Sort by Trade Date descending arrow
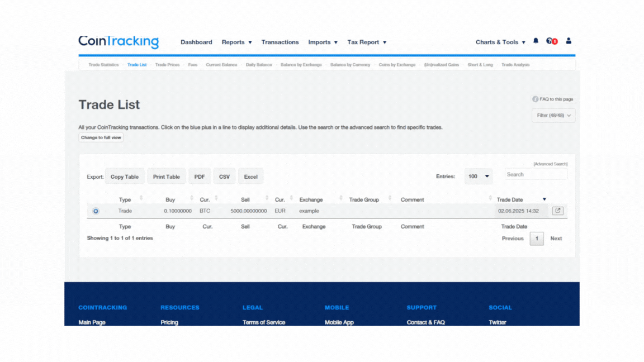 coord(544,199)
